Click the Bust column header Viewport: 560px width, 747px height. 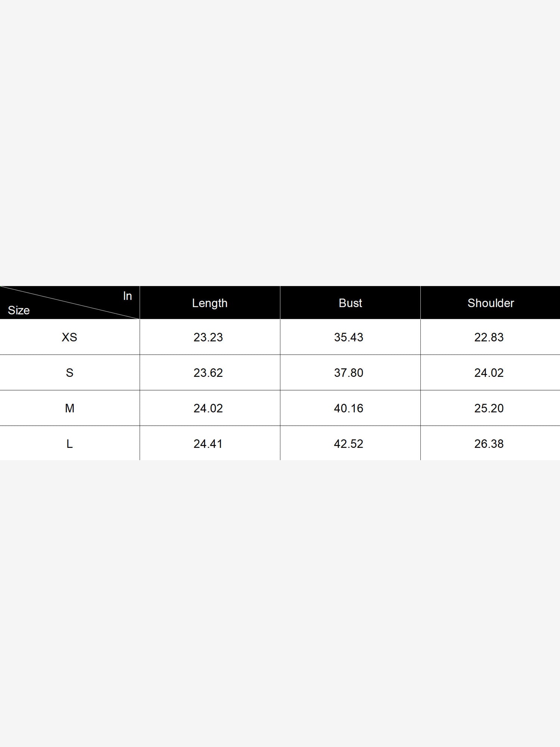350,303
